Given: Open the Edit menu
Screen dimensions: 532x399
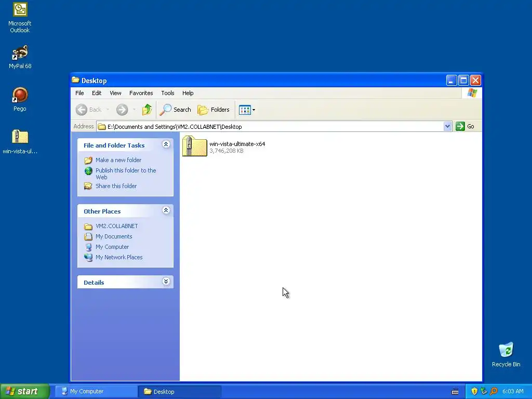Looking at the screenshot, I should coord(97,93).
